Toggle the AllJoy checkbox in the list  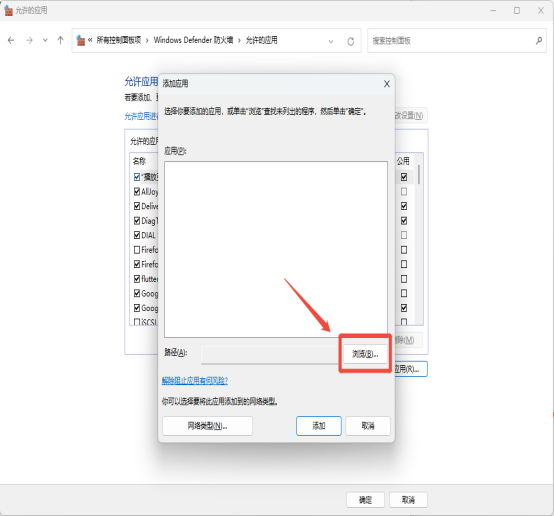(137, 192)
